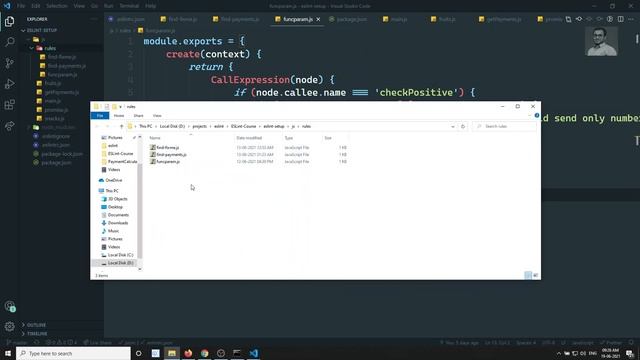
Task: Click the File tab in File Explorer
Action: [x=100, y=116]
